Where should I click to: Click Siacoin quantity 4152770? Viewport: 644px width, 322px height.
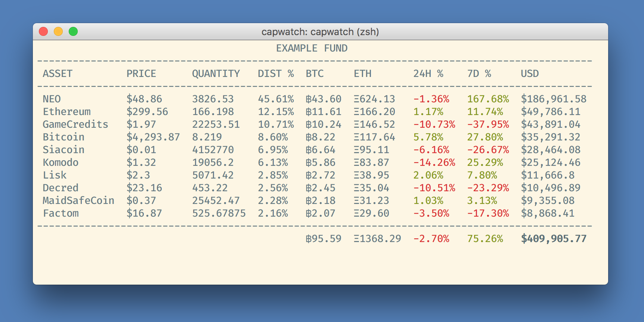click(x=213, y=150)
